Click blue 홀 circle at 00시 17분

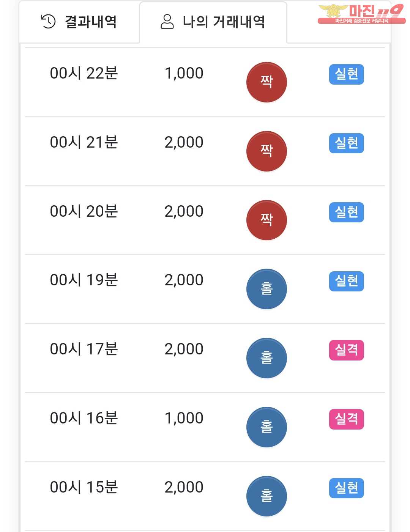266,358
